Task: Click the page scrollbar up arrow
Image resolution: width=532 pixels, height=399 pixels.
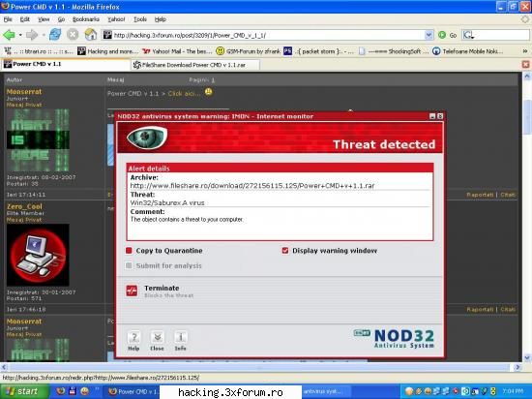Action: pyautogui.click(x=527, y=77)
